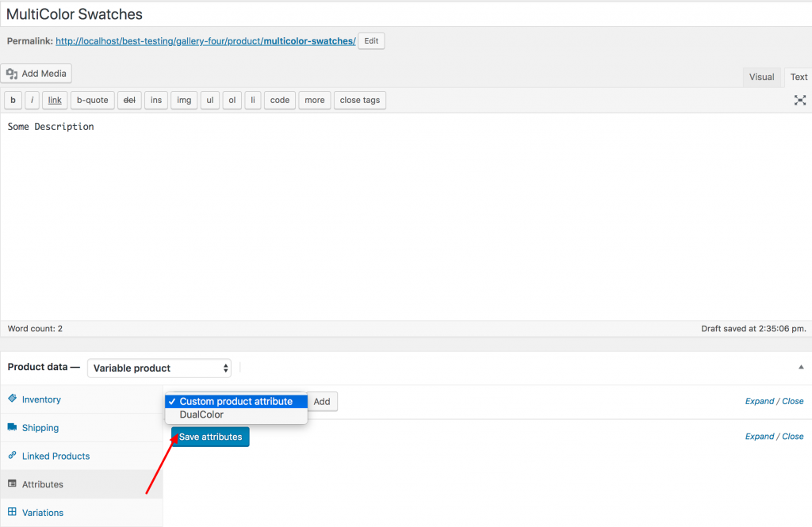Edit the product permalink
812x527 pixels.
click(371, 40)
